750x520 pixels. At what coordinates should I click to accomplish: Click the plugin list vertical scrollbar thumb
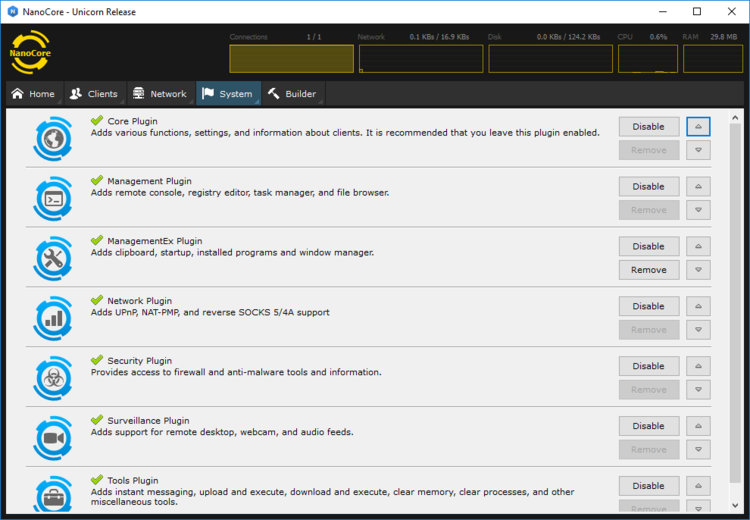tap(735, 303)
